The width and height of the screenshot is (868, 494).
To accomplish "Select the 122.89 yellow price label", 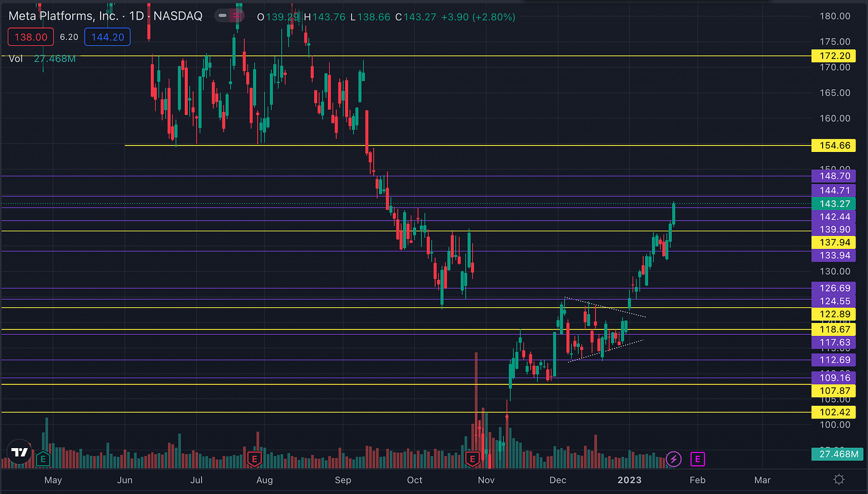I will [834, 314].
